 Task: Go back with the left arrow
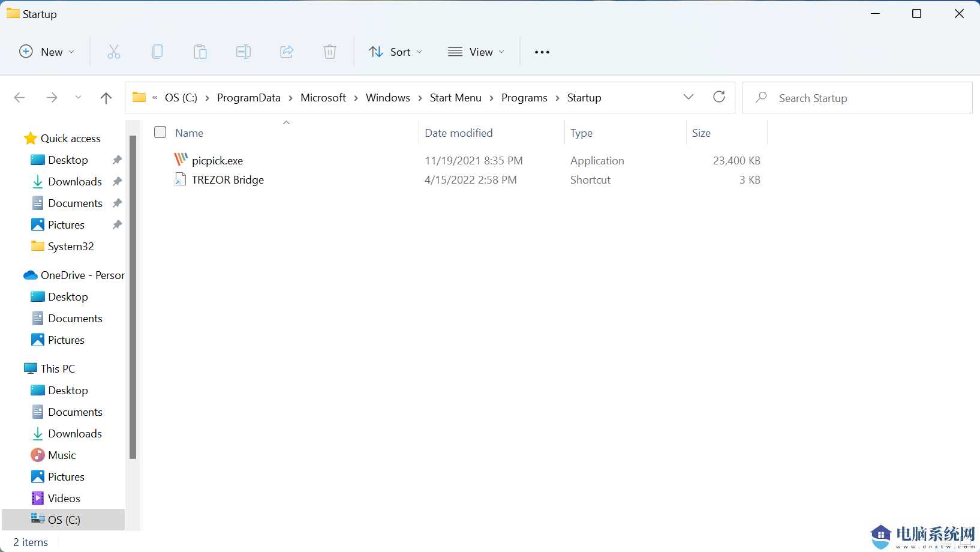click(20, 98)
